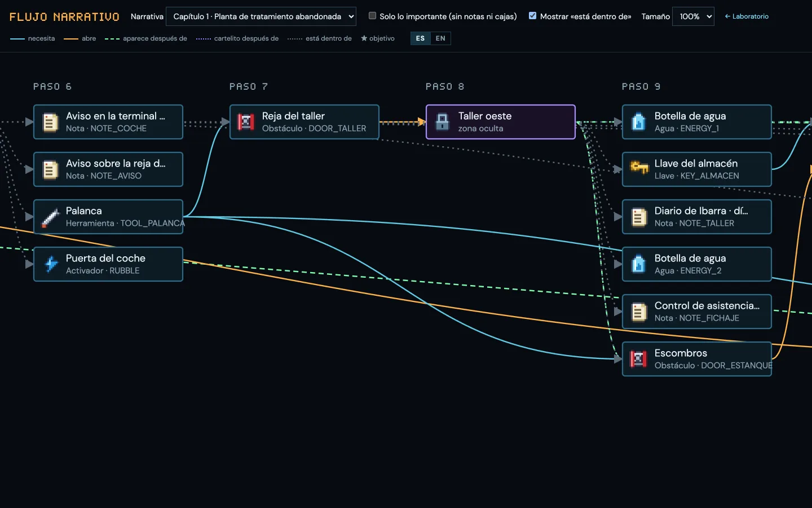Click the 'Nota · NOTE_TALLER' subtitle
The height and width of the screenshot is (508, 812).
[694, 224]
